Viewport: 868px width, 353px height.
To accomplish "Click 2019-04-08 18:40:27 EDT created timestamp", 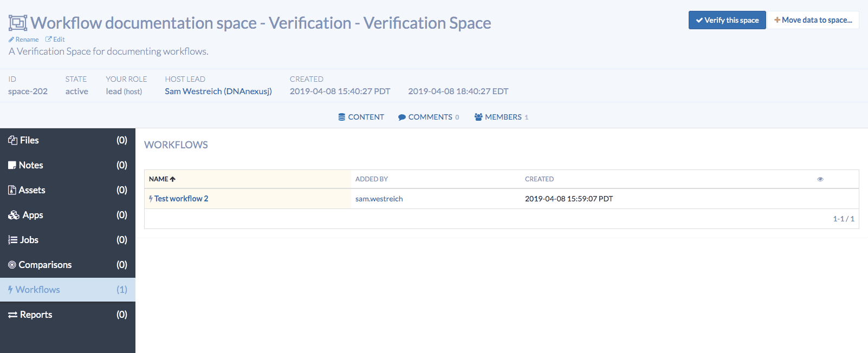I will (x=458, y=91).
